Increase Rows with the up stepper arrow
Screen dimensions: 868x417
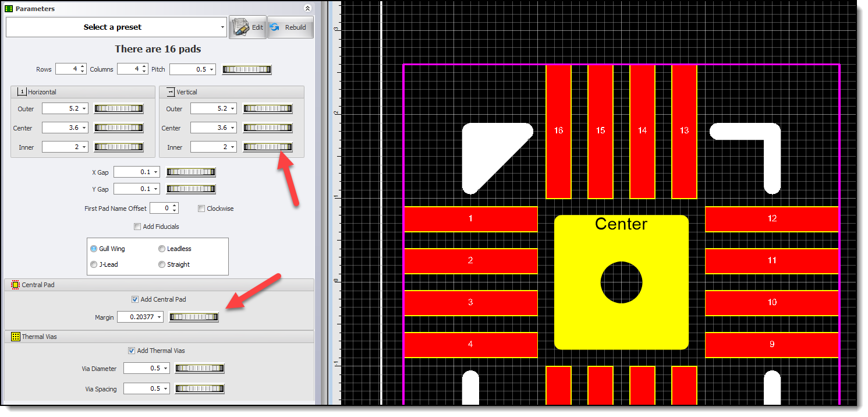(x=83, y=66)
